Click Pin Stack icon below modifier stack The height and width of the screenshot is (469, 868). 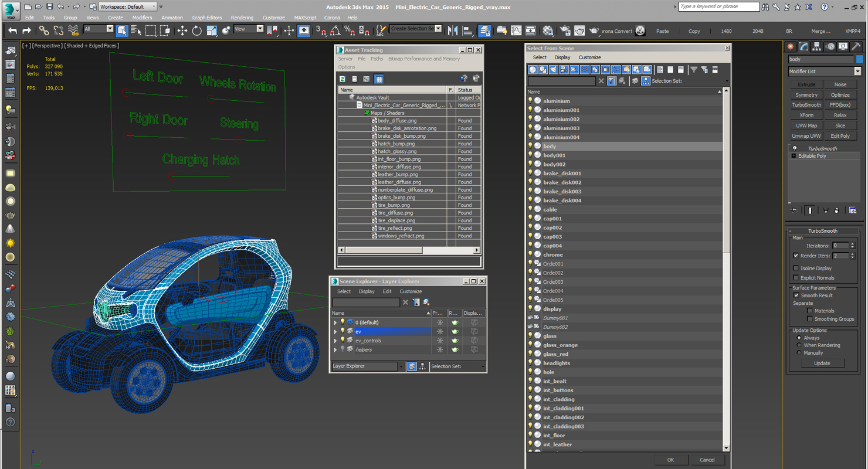[795, 210]
